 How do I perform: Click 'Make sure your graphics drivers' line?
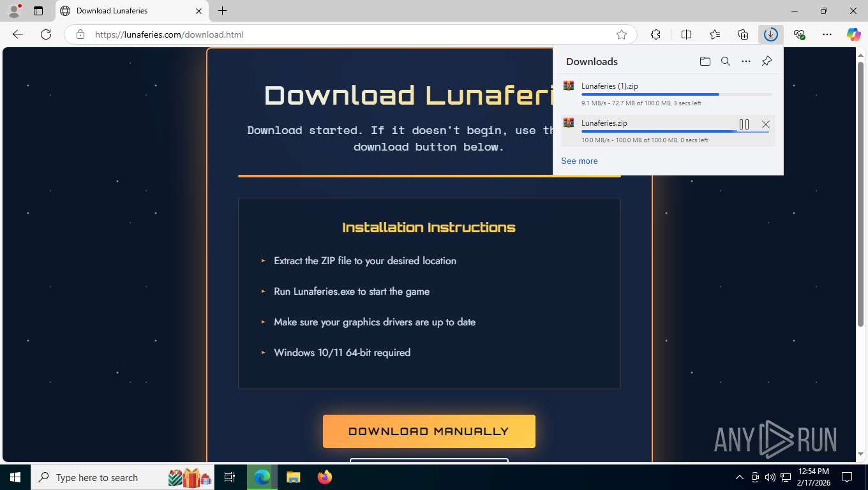tap(375, 322)
